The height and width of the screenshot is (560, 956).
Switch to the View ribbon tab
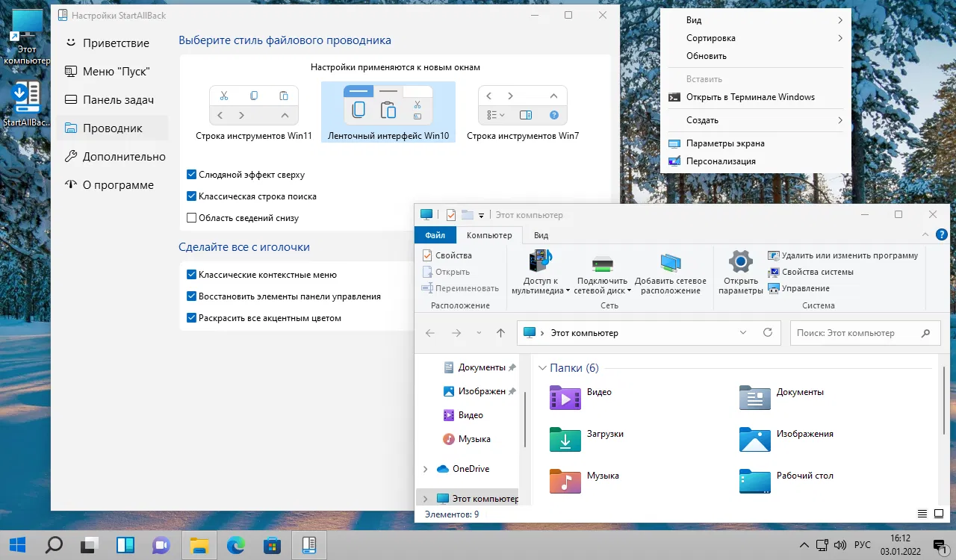point(541,235)
